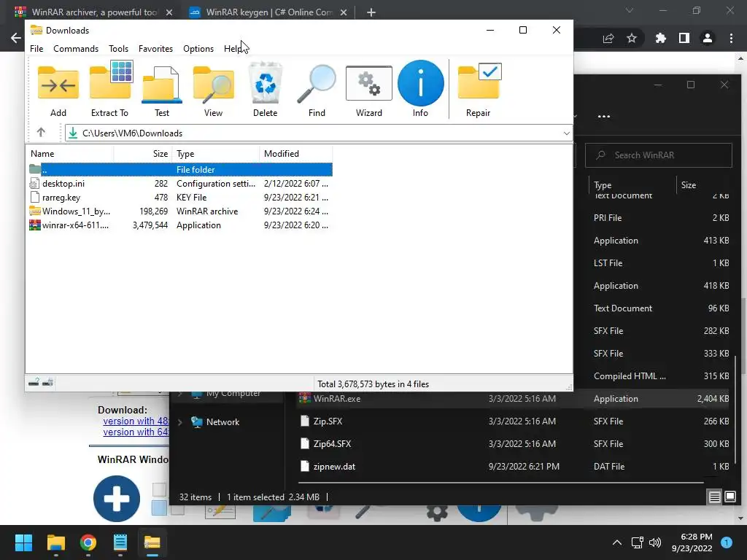
Task: Open the Notepad icon in the taskbar
Action: tap(120, 542)
